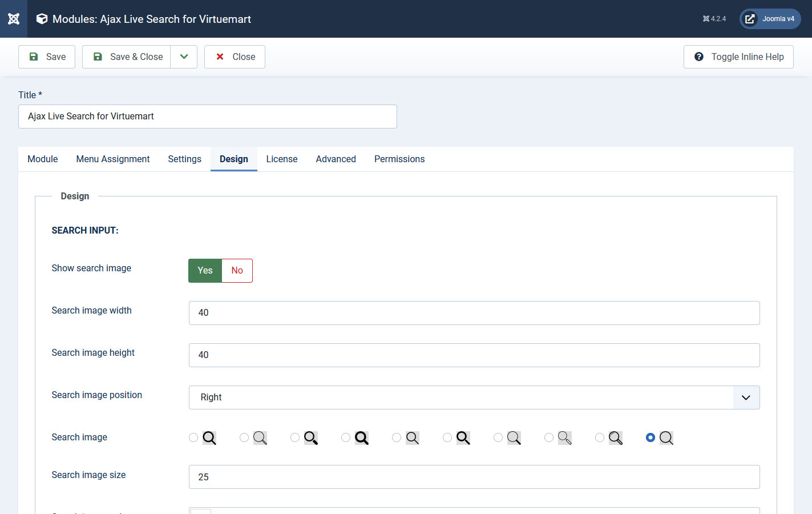Click the ninth magnifier icon preview

coord(616,438)
